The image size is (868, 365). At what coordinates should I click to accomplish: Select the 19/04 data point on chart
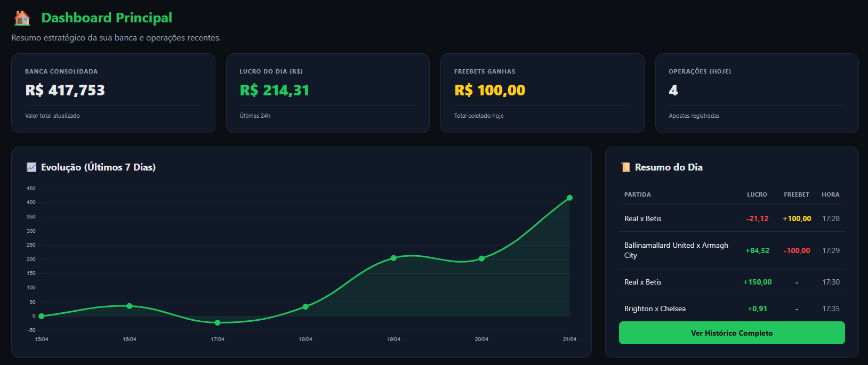tap(393, 258)
